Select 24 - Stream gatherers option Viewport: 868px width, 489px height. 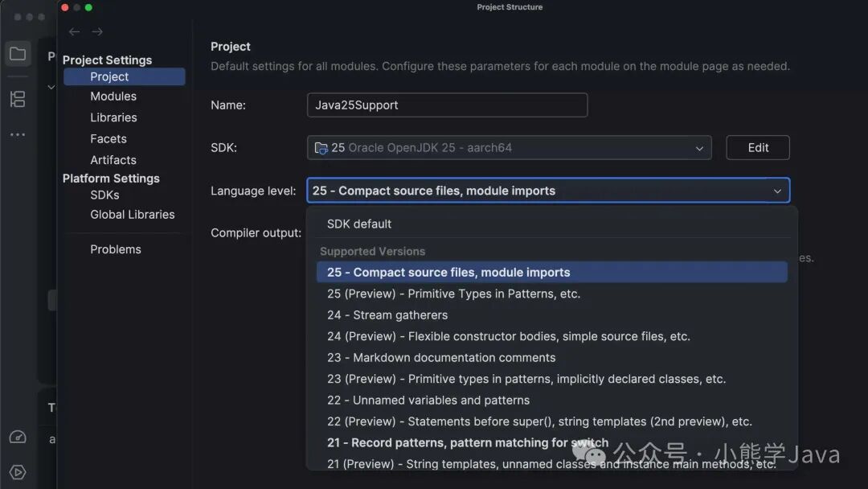(387, 315)
